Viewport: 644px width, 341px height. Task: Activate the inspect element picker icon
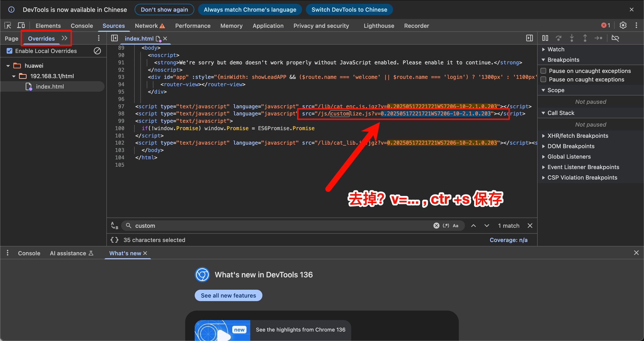point(8,25)
